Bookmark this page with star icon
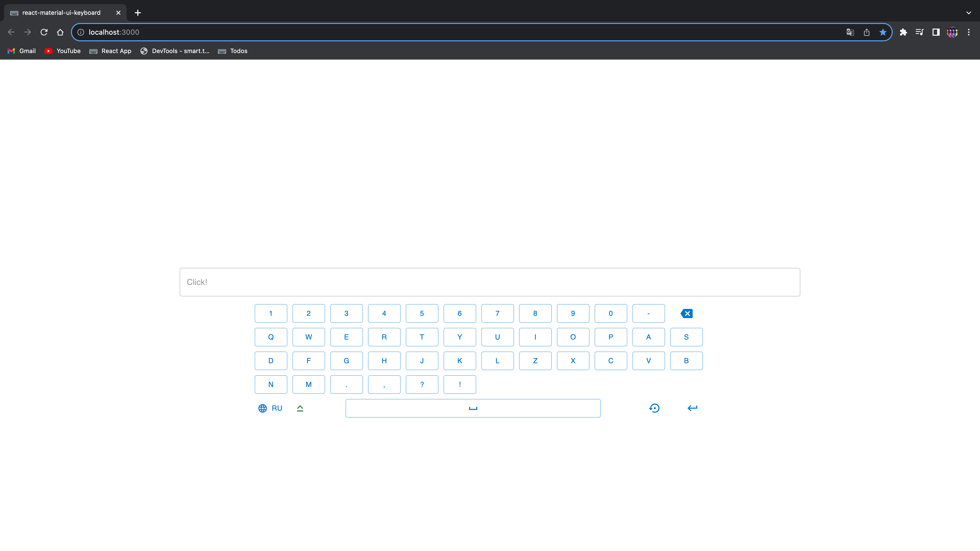The image size is (980, 551). tap(883, 32)
